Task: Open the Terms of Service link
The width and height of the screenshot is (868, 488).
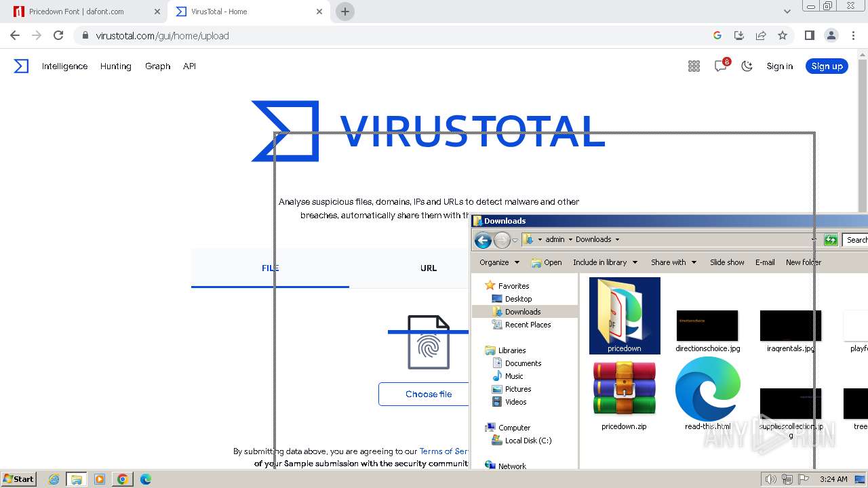Action: click(x=444, y=451)
